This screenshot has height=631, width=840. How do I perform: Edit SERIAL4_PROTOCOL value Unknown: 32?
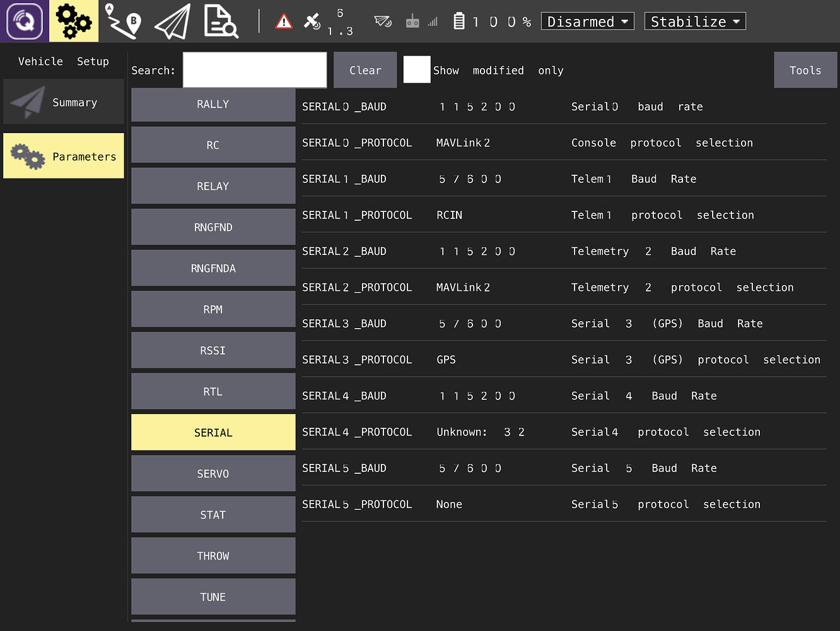[480, 432]
